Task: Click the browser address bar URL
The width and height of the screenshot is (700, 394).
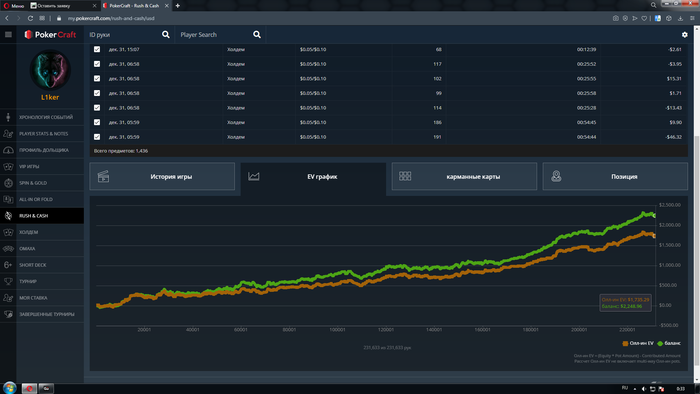Action: tap(111, 18)
